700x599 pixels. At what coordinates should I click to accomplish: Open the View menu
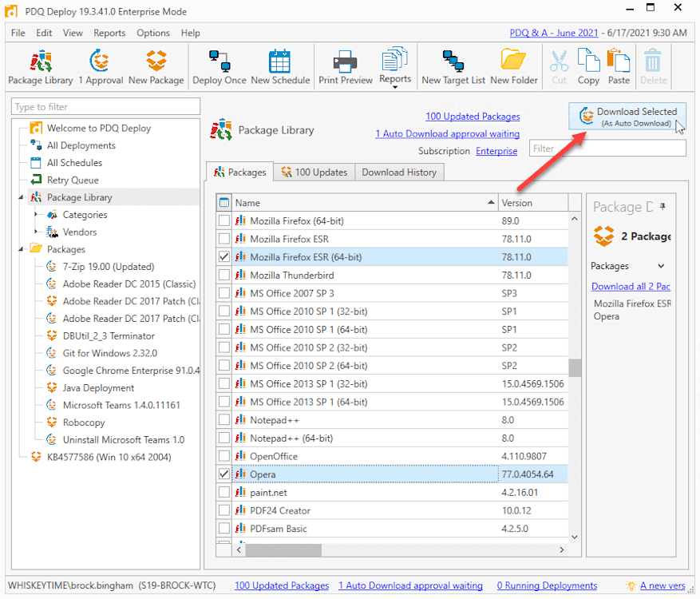(73, 33)
